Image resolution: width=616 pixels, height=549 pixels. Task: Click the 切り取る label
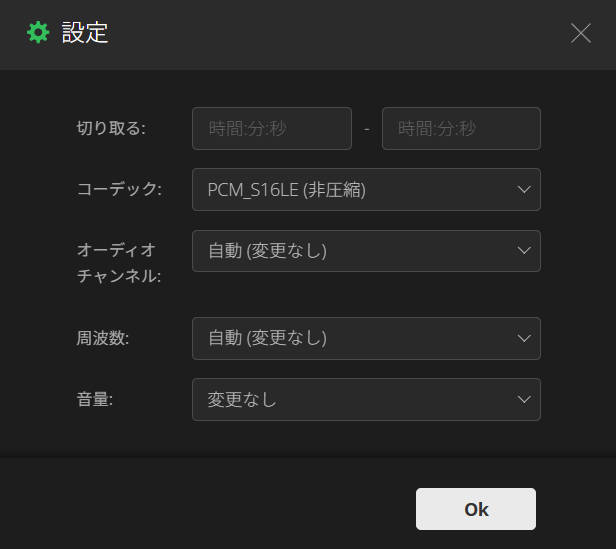(111, 128)
